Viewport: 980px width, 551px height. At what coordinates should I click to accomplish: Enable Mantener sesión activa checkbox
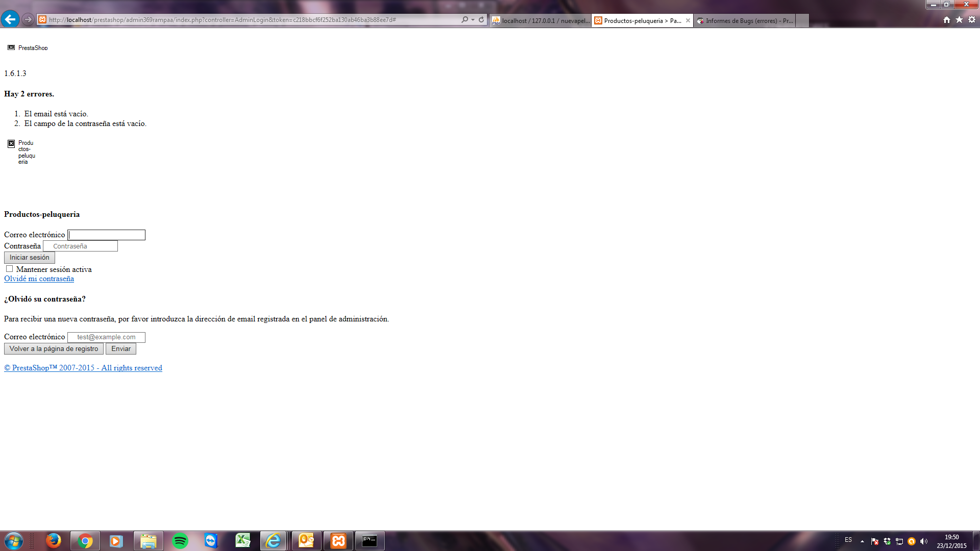click(9, 269)
